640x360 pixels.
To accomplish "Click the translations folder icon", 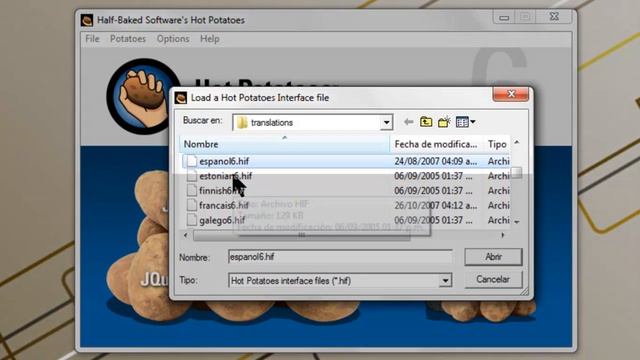I will click(x=242, y=122).
